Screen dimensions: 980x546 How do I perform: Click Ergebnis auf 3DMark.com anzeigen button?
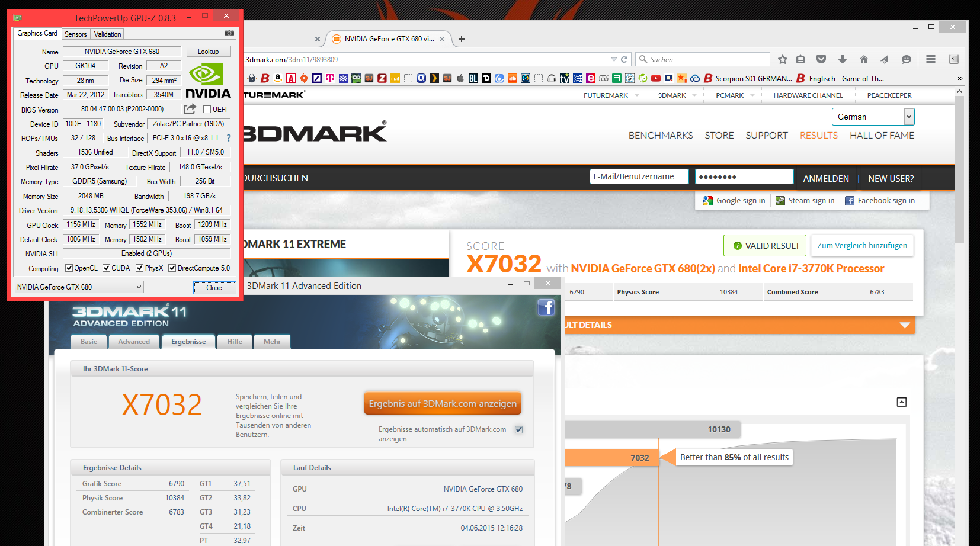click(443, 403)
